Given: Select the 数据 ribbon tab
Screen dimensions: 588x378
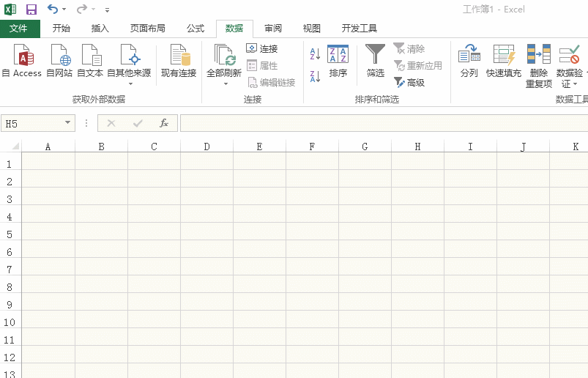Looking at the screenshot, I should pyautogui.click(x=234, y=29).
